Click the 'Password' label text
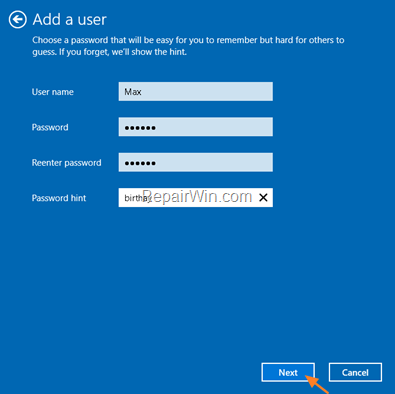Screen dimensions: 395x394 click(x=50, y=127)
